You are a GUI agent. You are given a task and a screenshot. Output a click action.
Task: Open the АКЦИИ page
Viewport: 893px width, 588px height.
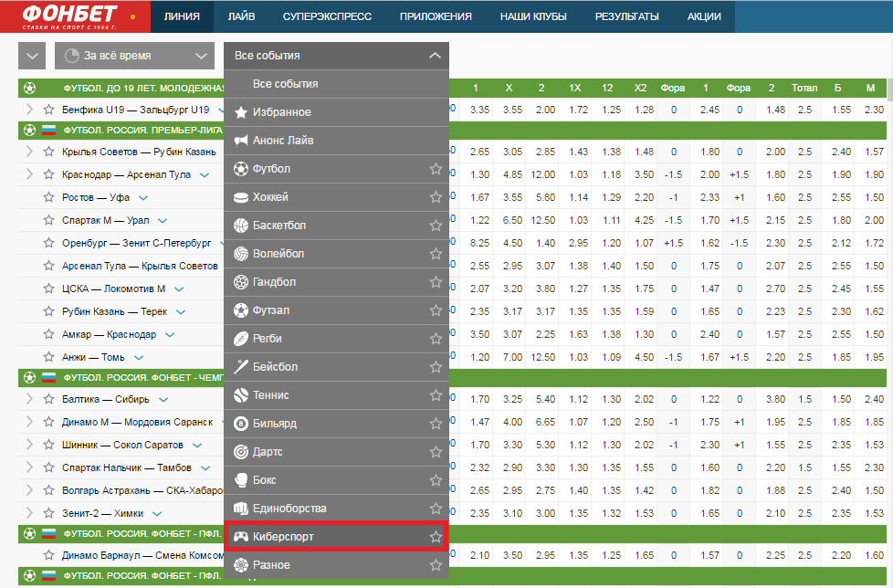coord(704,16)
